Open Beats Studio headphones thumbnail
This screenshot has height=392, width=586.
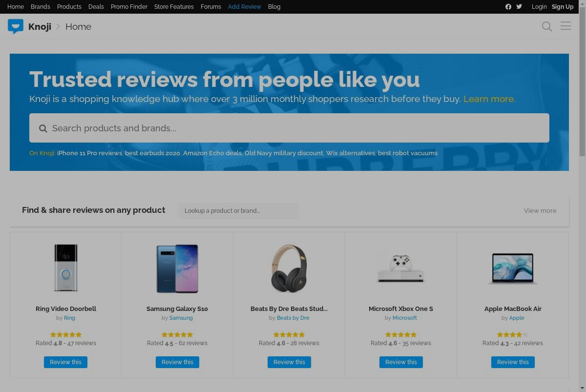tap(289, 268)
